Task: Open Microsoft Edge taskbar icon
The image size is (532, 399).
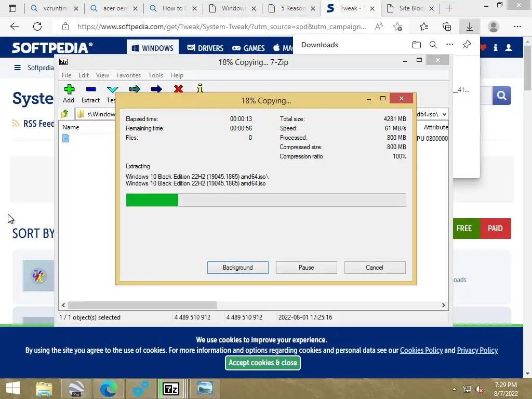Action: (109, 389)
